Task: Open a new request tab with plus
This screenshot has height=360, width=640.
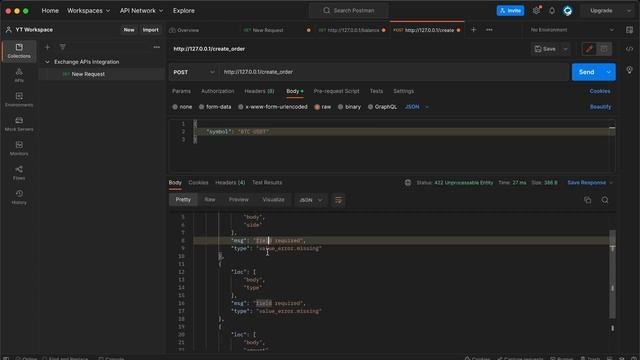Action: tap(473, 30)
